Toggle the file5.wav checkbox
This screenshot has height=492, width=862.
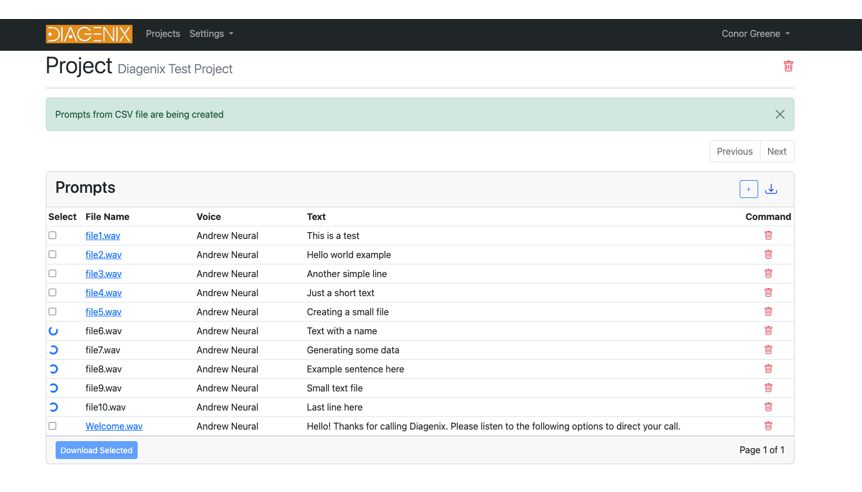click(52, 312)
